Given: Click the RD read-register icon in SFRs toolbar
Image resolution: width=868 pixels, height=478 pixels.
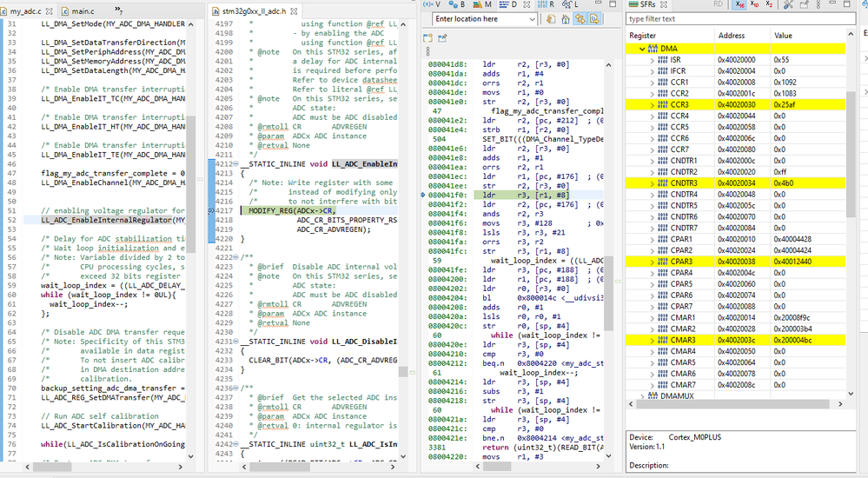Looking at the screenshot, I should (x=718, y=4).
